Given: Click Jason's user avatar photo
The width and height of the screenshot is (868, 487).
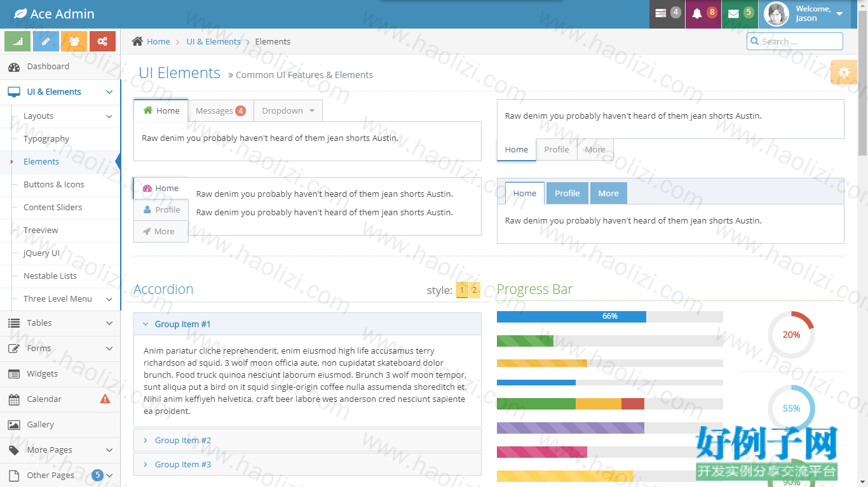Looking at the screenshot, I should pyautogui.click(x=776, y=14).
